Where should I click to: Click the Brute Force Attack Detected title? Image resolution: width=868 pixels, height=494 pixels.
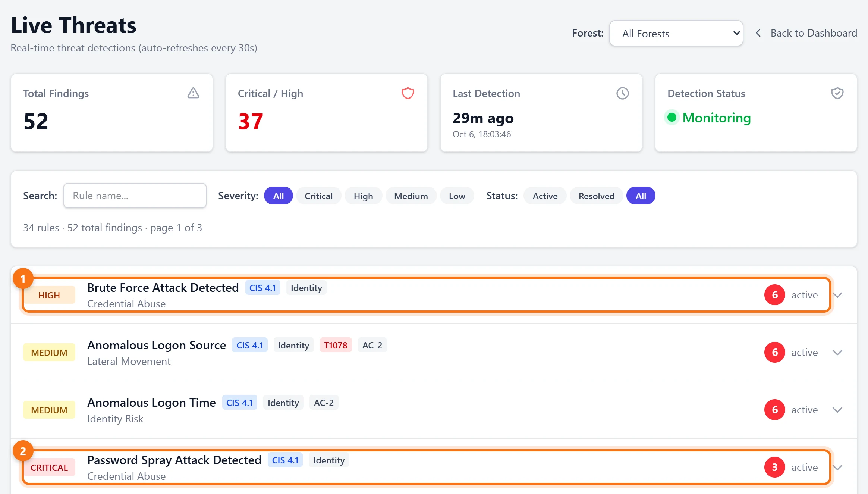click(x=163, y=287)
